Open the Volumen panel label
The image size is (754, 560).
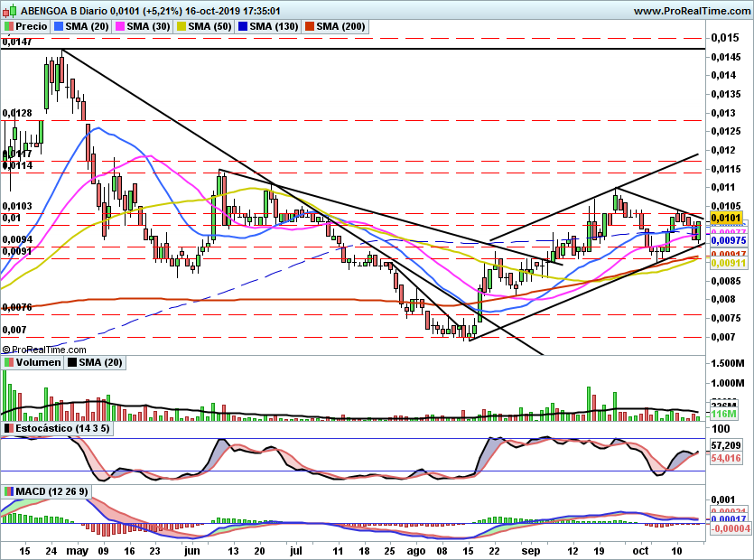coord(39,362)
